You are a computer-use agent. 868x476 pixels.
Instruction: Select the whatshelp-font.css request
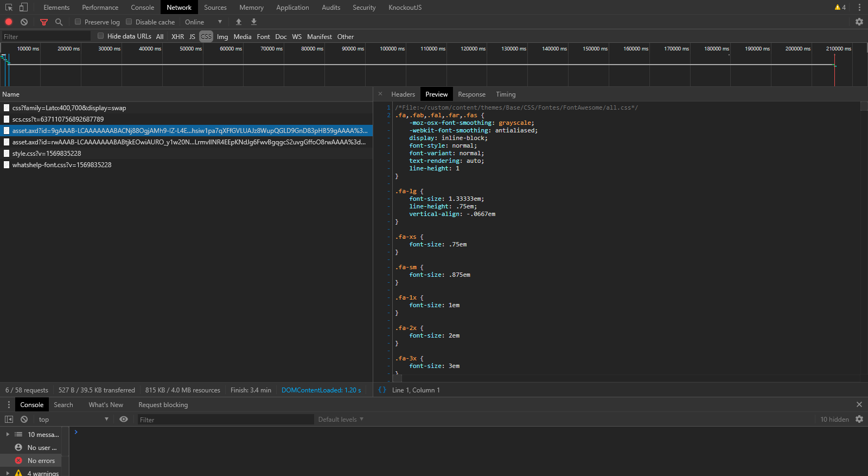tap(186, 164)
